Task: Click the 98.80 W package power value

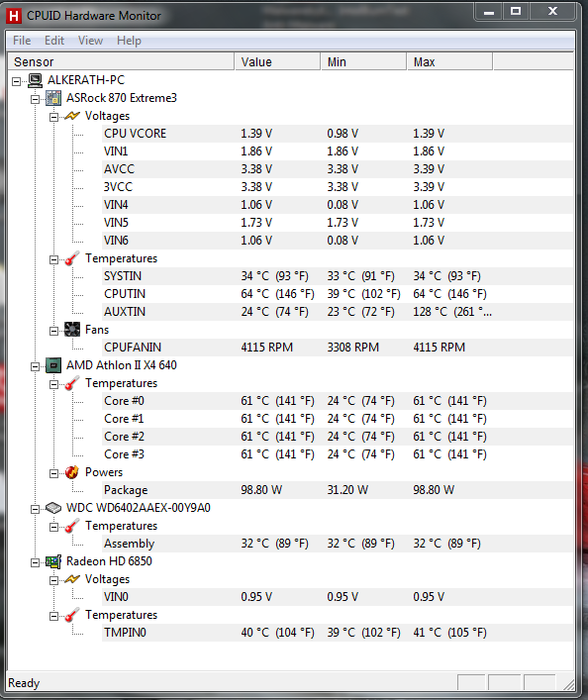Action: pos(261,490)
